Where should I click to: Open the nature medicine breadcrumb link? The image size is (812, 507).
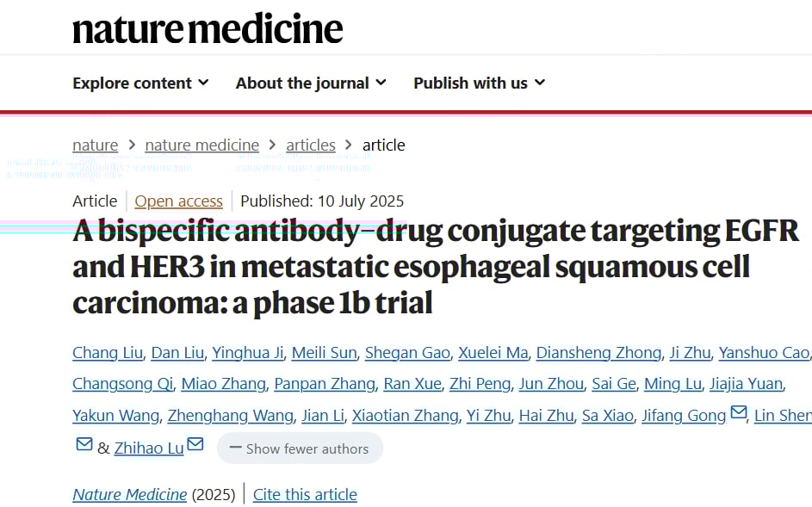click(201, 145)
